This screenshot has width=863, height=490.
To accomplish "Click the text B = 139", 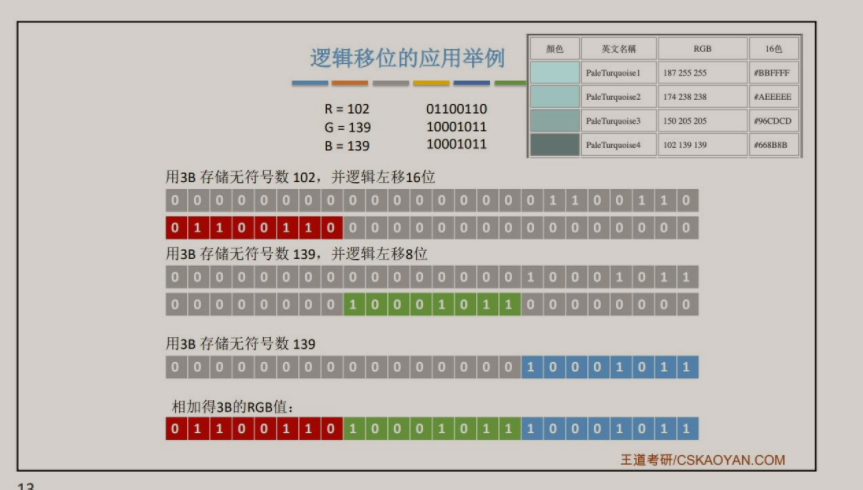I will point(347,146).
